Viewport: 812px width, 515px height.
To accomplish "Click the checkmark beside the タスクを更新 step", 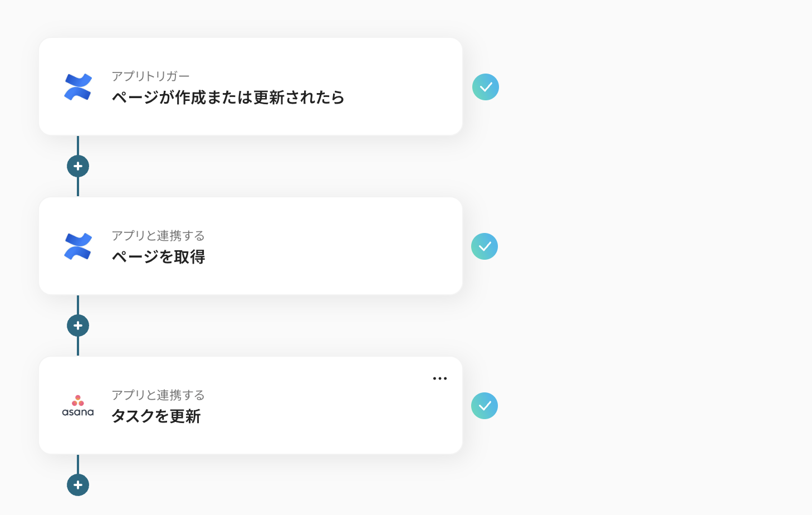I will pos(485,406).
